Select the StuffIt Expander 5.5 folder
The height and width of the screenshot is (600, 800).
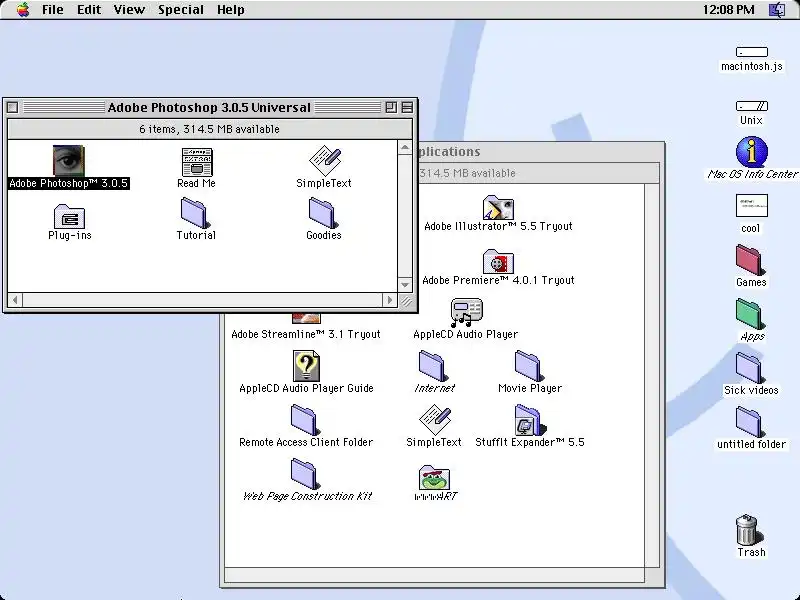point(530,420)
